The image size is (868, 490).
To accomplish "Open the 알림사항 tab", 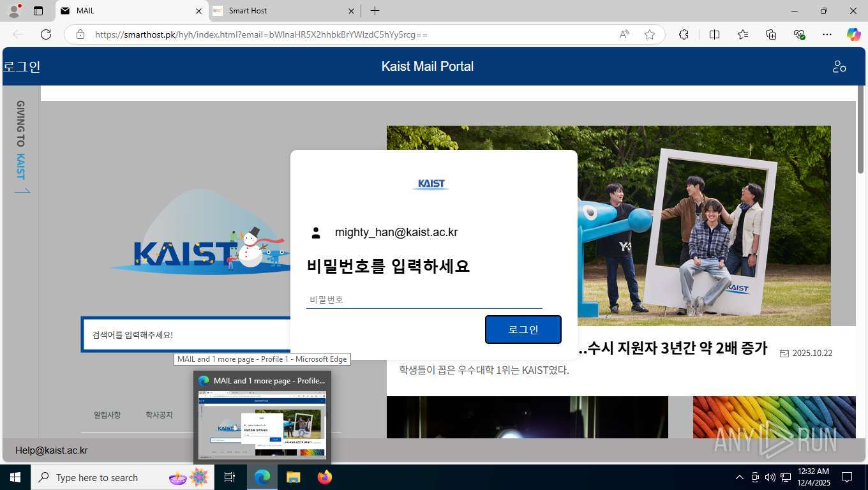I will tap(107, 415).
